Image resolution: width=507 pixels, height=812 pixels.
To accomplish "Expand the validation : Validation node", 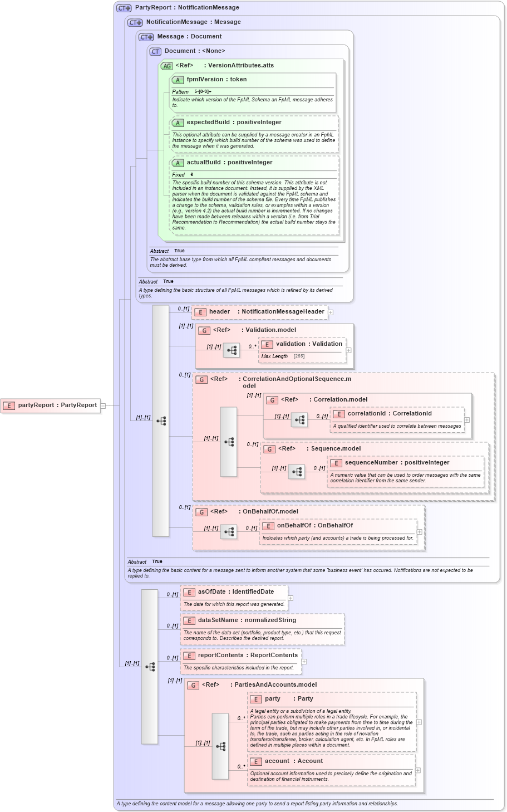I will coord(349,350).
